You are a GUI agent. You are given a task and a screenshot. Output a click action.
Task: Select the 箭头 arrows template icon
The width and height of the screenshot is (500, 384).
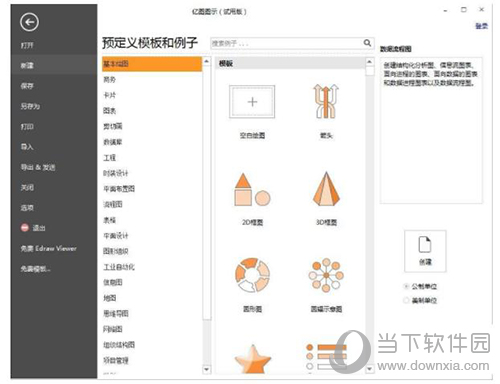[x=326, y=101]
